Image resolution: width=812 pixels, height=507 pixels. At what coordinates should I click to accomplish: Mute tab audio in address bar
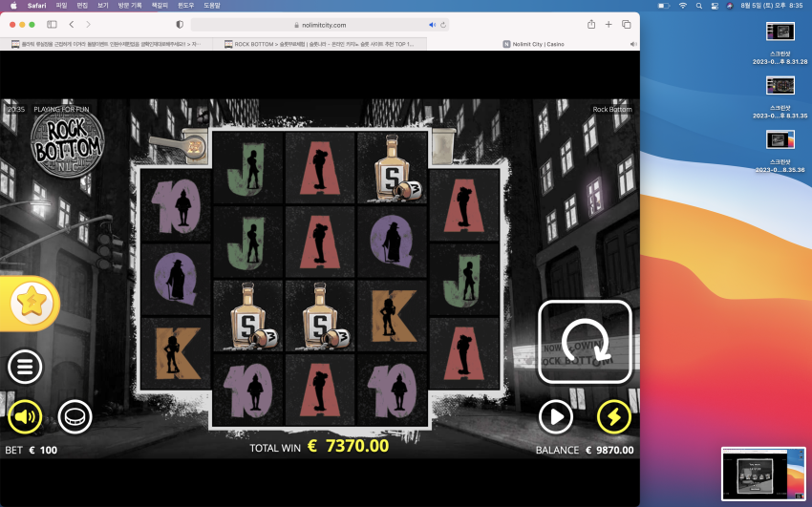click(x=432, y=25)
